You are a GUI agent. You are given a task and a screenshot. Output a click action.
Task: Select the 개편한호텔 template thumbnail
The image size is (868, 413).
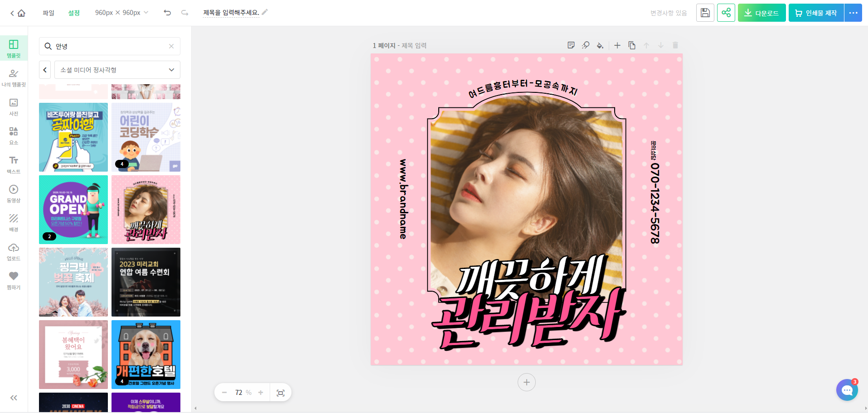click(146, 355)
